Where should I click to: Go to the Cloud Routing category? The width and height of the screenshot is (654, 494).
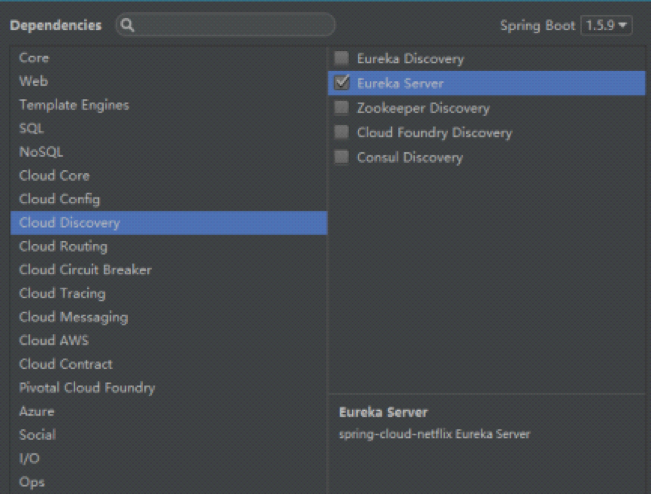pyautogui.click(x=169, y=246)
